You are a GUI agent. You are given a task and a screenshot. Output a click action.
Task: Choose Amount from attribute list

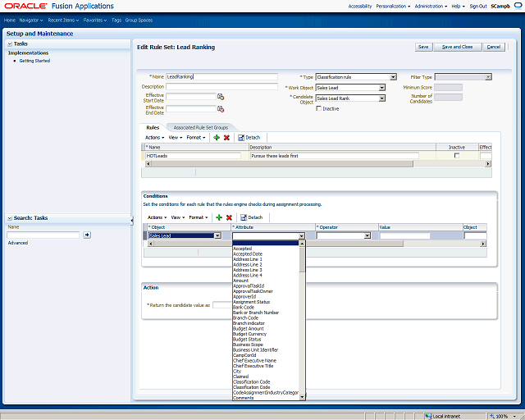240,281
